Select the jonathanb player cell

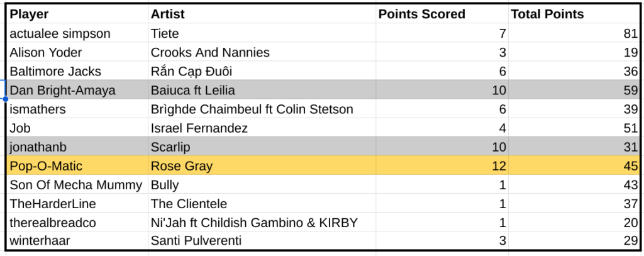click(x=39, y=147)
